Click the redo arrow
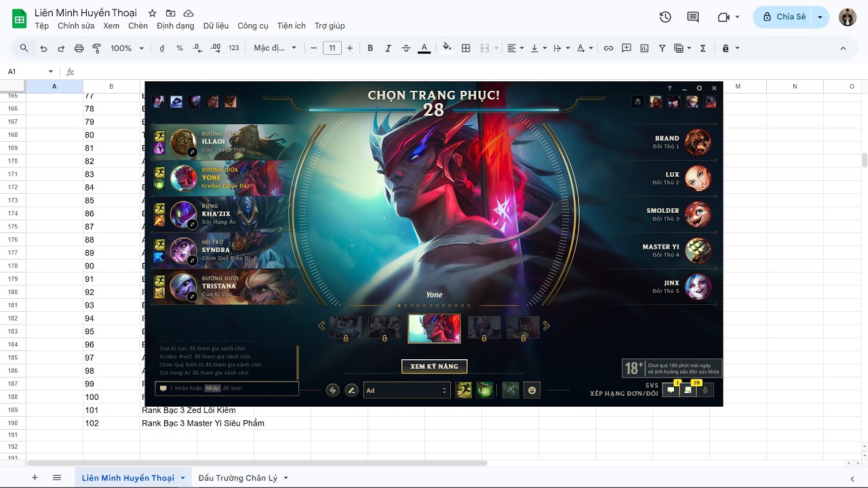The width and height of the screenshot is (868, 488). [61, 48]
